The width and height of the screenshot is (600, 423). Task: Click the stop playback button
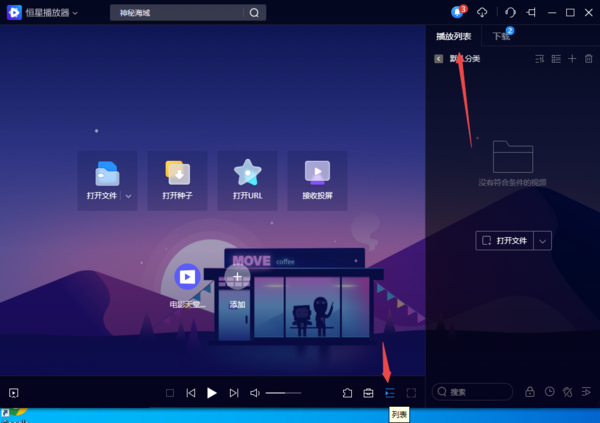tap(170, 393)
